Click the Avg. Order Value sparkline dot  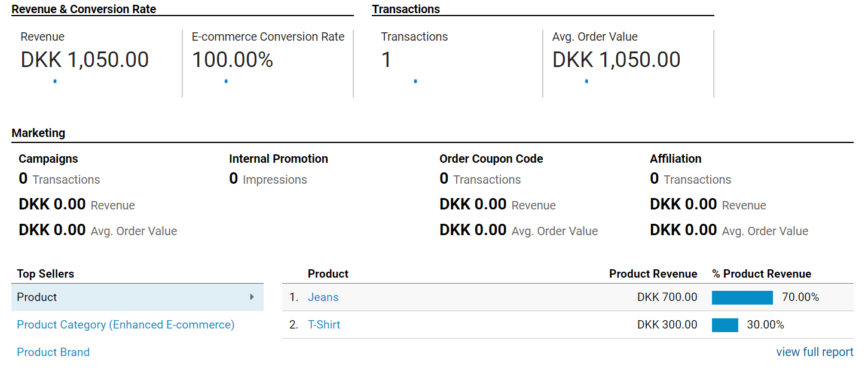(x=586, y=81)
